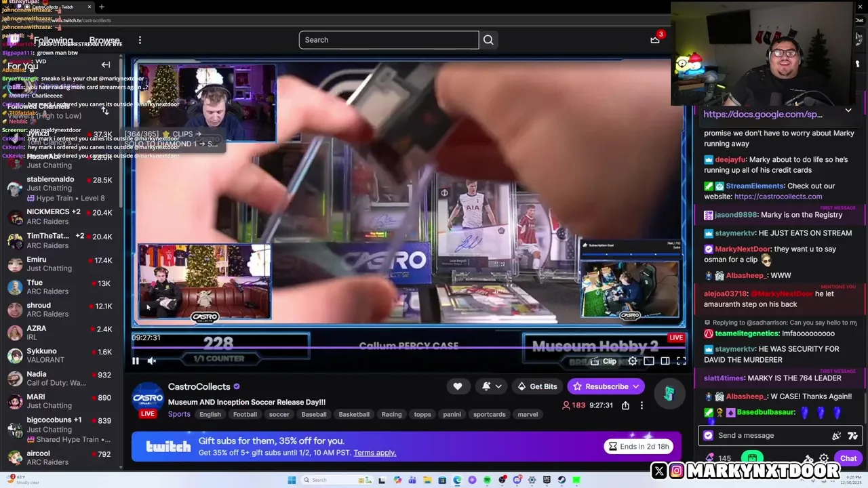Open bigcocobuns channel in sidebar
This screenshot has width=868, height=488.
click(61, 430)
